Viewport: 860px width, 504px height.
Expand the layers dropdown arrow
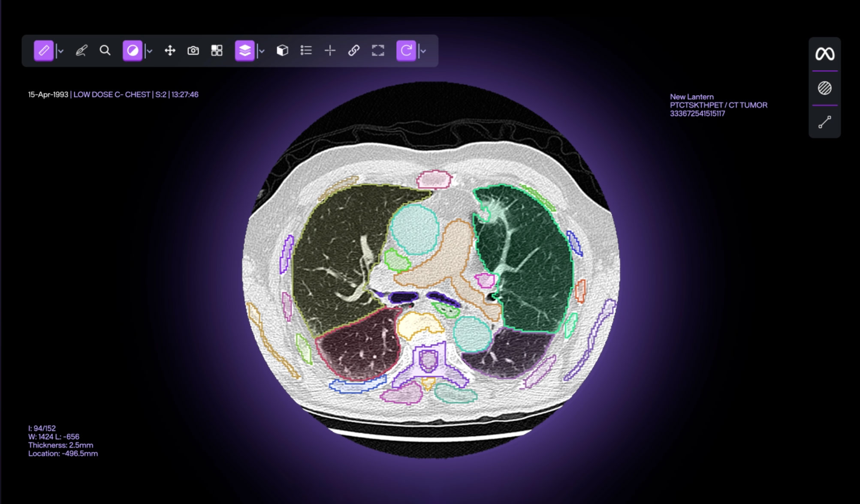pyautogui.click(x=262, y=51)
